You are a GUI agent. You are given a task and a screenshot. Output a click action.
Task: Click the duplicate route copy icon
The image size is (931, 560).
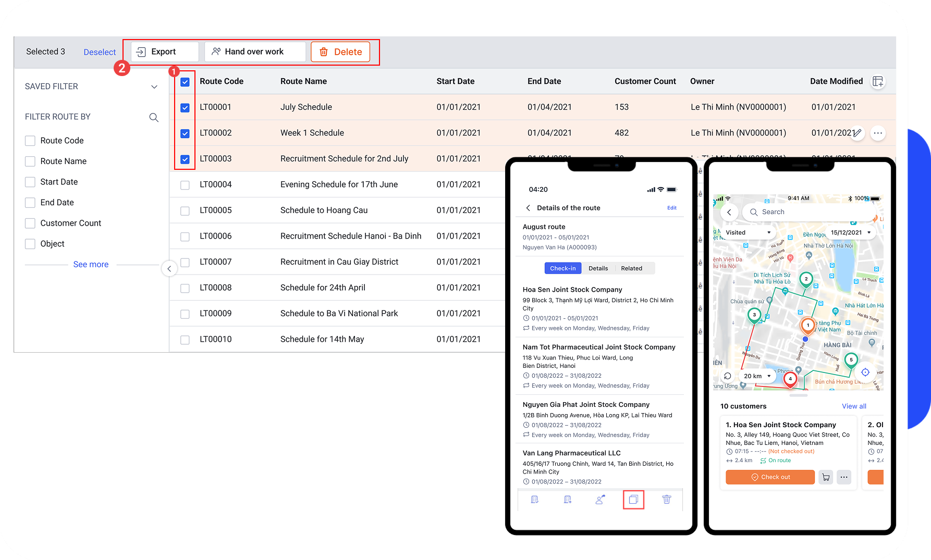[633, 500]
